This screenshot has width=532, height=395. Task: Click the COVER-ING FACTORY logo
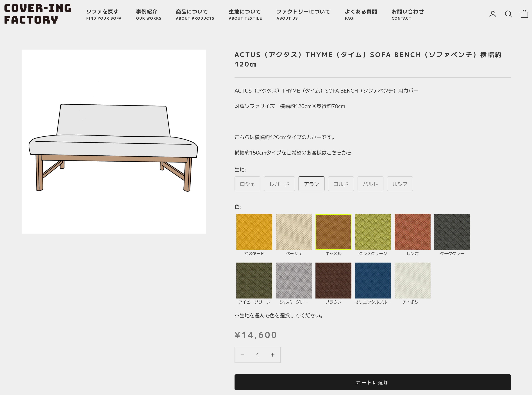coord(38,14)
